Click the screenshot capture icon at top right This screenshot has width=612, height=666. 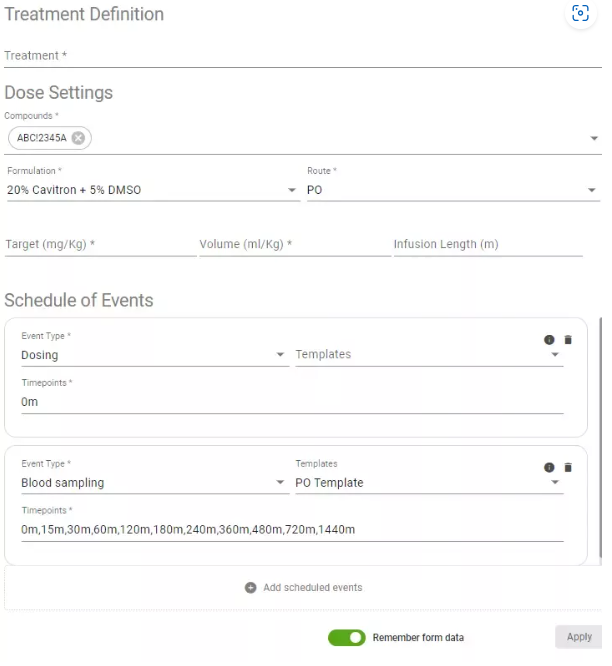581,13
